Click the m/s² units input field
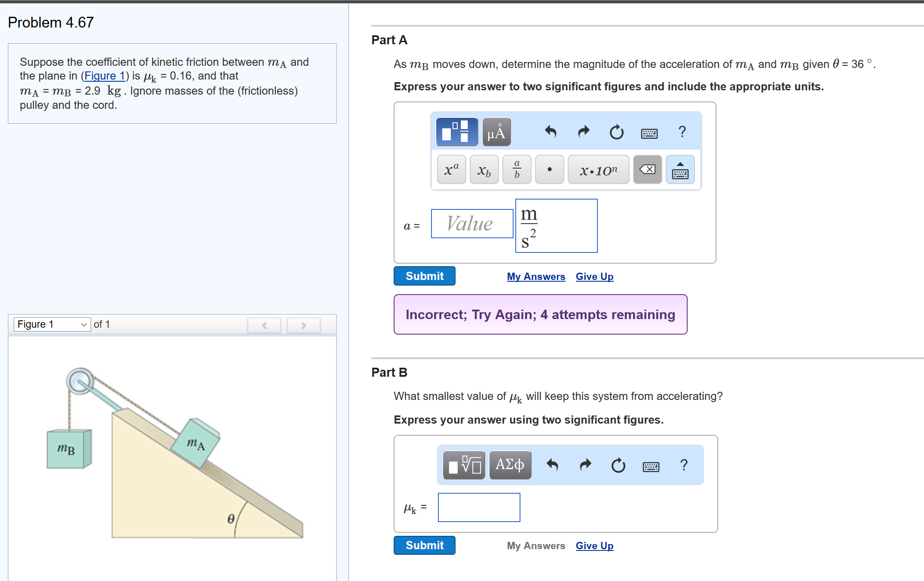 557,226
